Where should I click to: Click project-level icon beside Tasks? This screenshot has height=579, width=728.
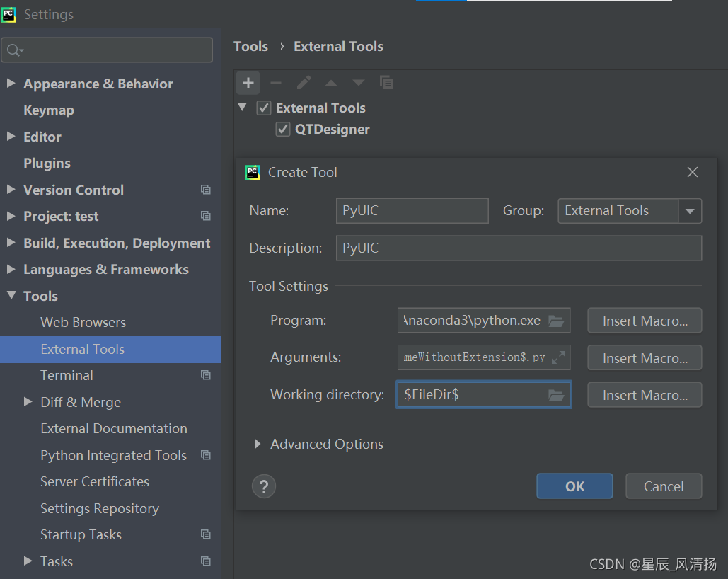[x=206, y=561]
